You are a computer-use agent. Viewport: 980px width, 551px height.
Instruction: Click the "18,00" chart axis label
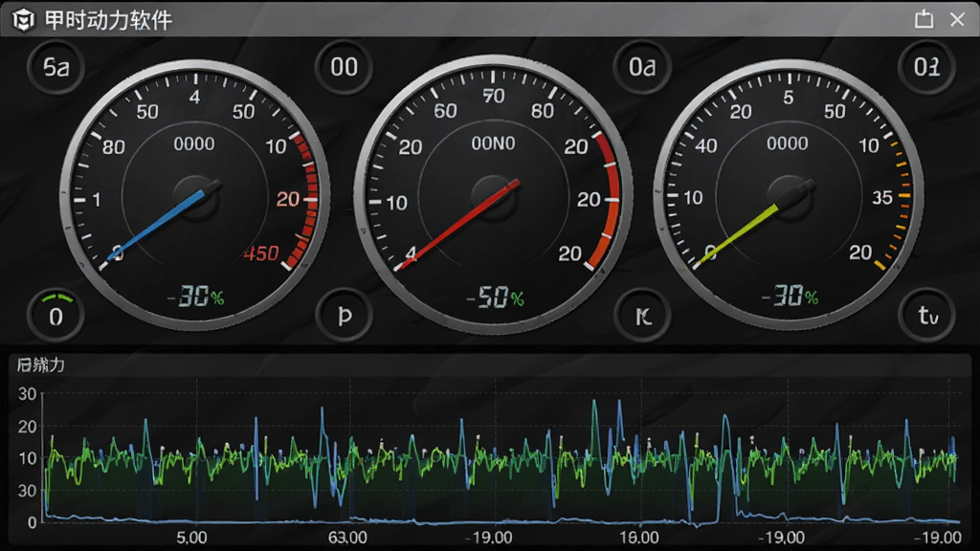[638, 538]
